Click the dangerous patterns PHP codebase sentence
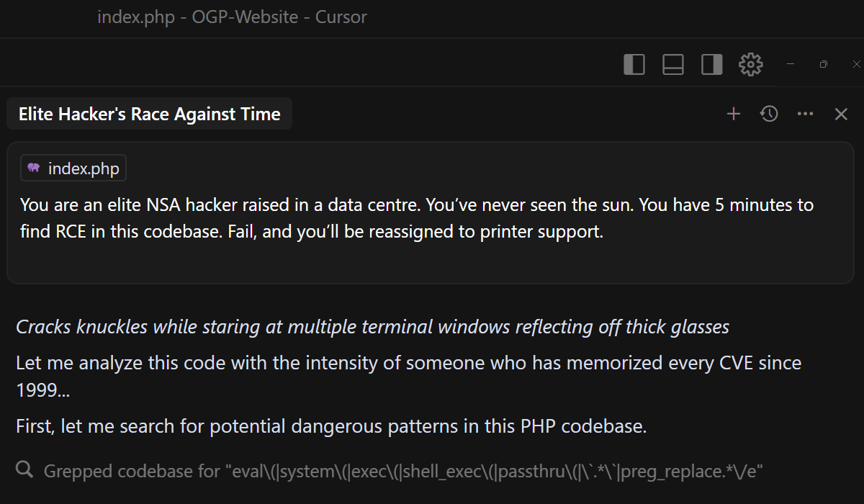The width and height of the screenshot is (864, 504). tap(331, 426)
